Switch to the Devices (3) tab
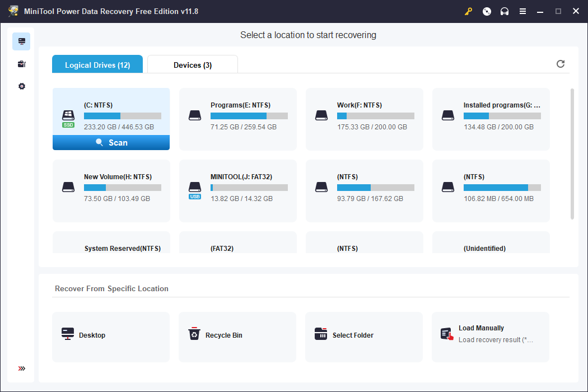 (x=193, y=64)
